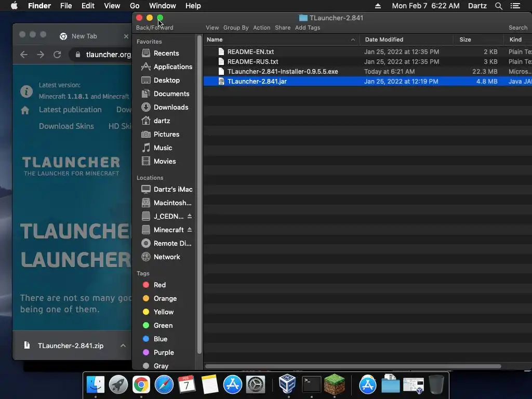The width and height of the screenshot is (532, 399).
Task: Open the Action toolbar menu
Action: pyautogui.click(x=262, y=28)
